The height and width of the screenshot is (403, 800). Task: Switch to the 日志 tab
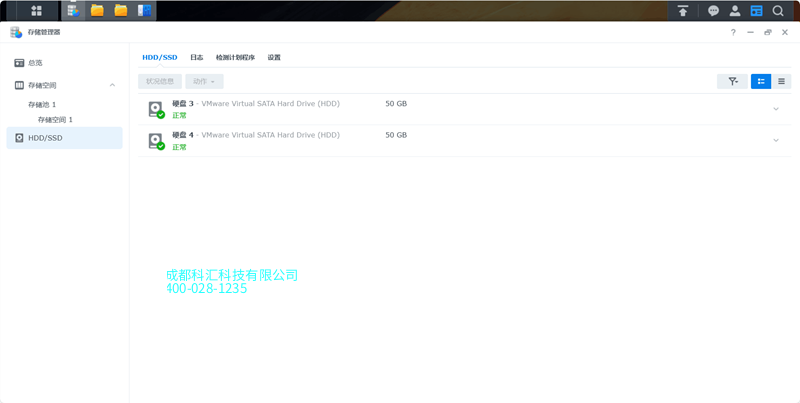(x=196, y=57)
